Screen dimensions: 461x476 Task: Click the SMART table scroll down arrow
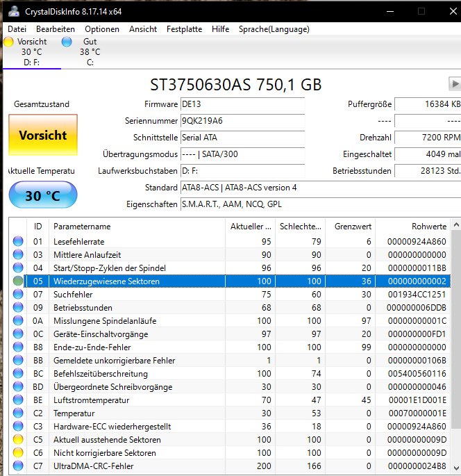(x=456, y=468)
